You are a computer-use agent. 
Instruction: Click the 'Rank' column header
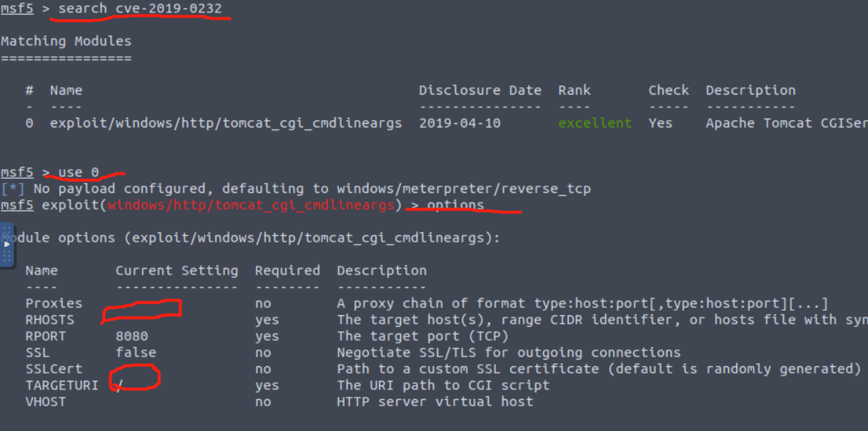coord(574,90)
